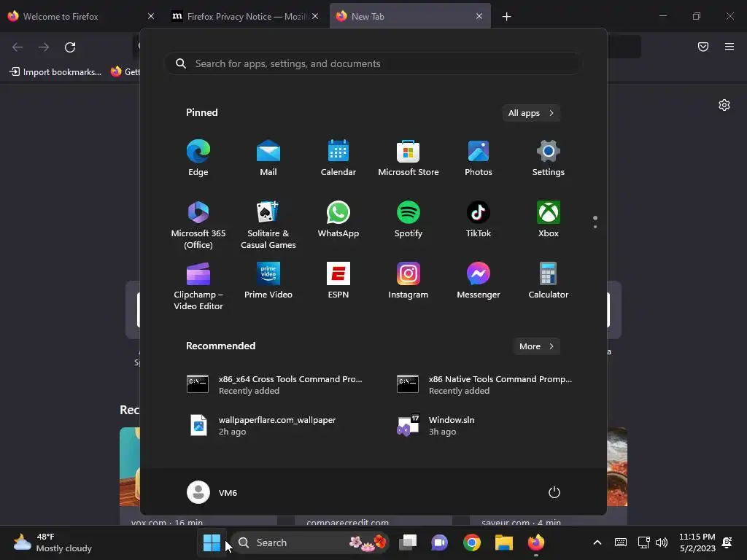Open Microsoft 365 (Office)

point(198,225)
